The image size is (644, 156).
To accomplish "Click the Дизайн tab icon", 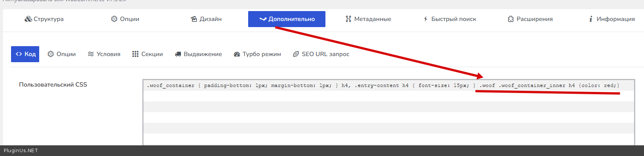I will point(194,19).
